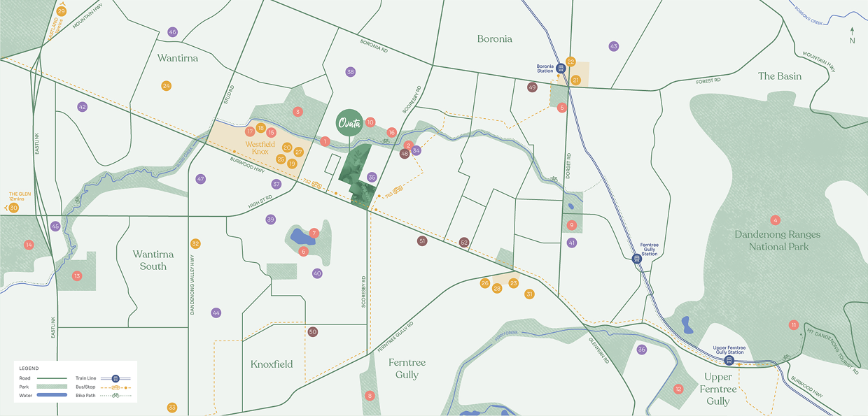Select The Glen marker number 30
The height and width of the screenshot is (416, 868).
coord(13,208)
